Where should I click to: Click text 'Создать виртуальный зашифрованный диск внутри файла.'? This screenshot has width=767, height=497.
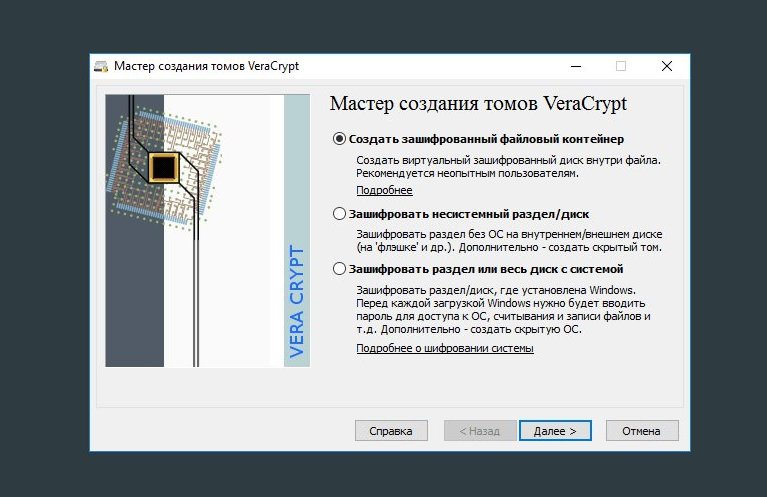click(x=508, y=160)
